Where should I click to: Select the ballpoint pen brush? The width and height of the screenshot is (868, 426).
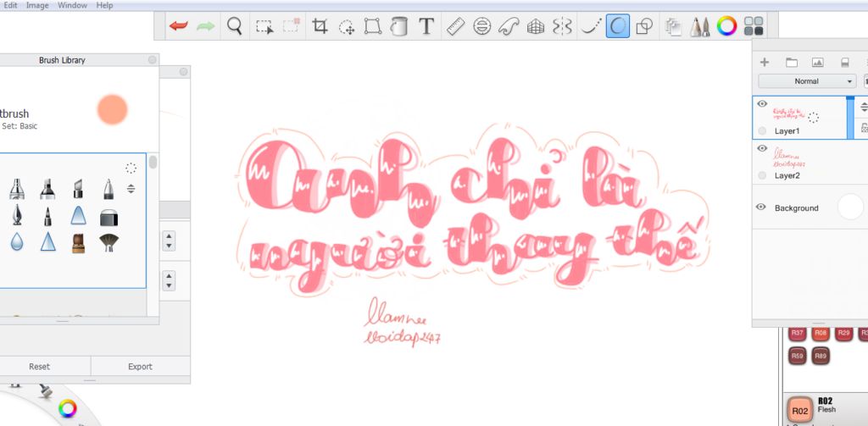(108, 189)
